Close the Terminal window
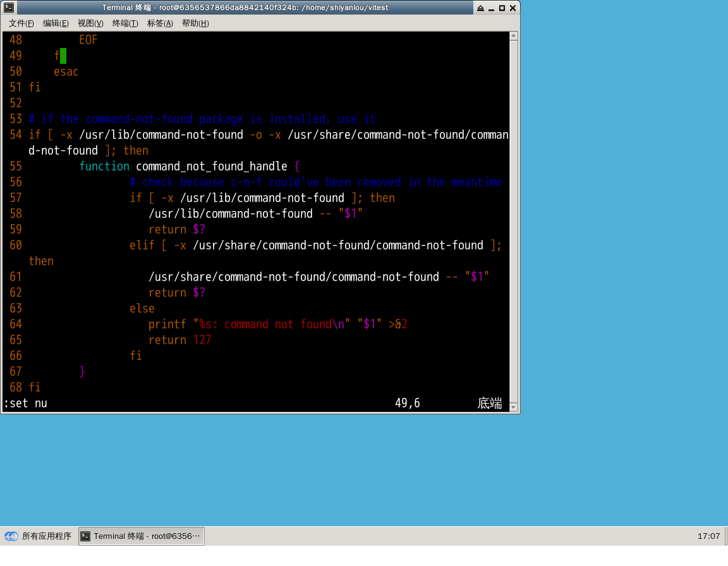This screenshot has height=566, width=728. tap(513, 8)
